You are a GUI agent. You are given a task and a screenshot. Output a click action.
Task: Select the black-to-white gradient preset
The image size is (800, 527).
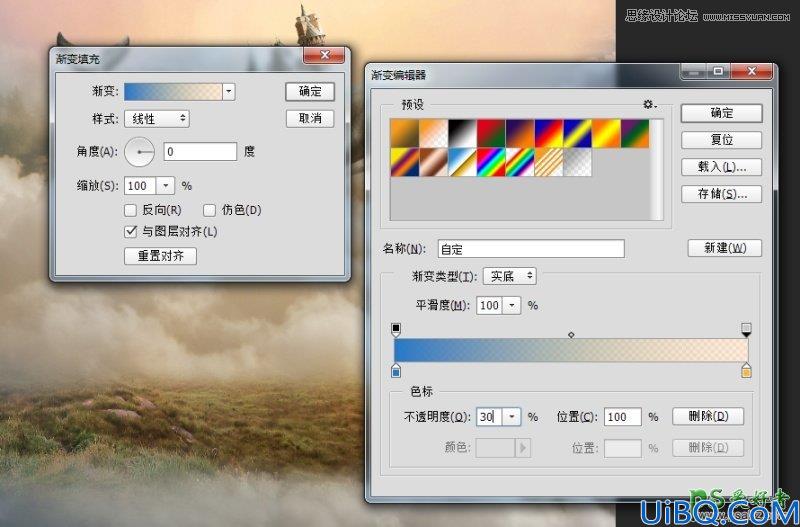(462, 134)
